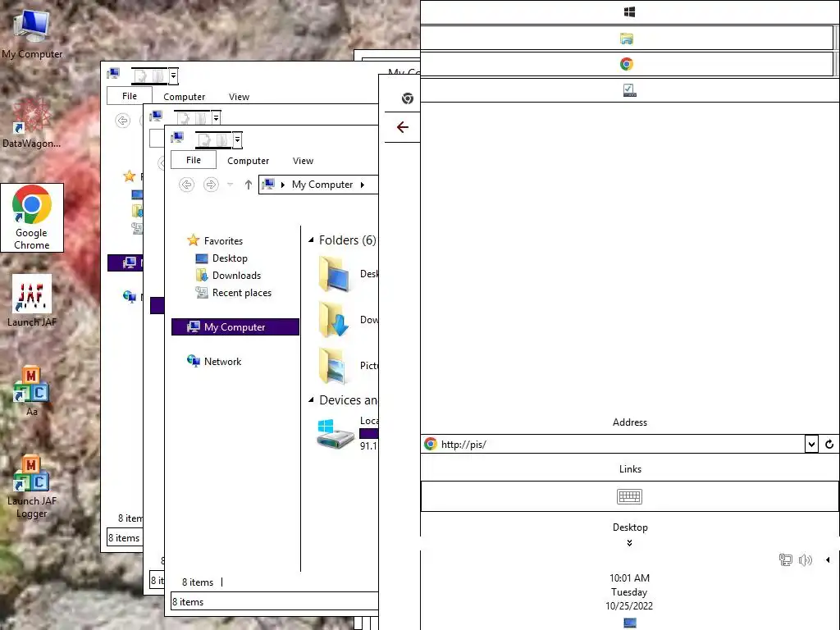Open the touch keyboard from the taskbar
Viewport: 840px width, 630px height.
point(629,496)
